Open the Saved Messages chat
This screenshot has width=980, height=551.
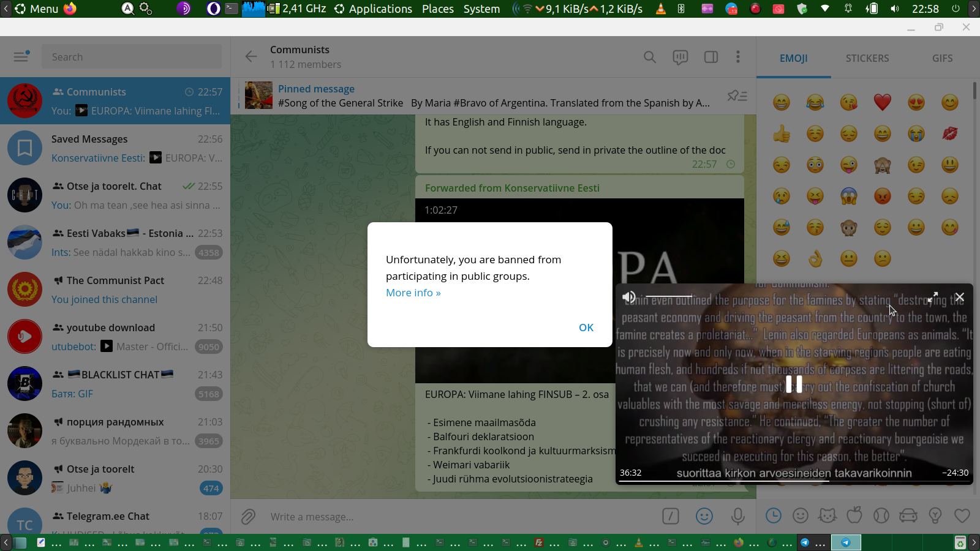[x=115, y=148]
